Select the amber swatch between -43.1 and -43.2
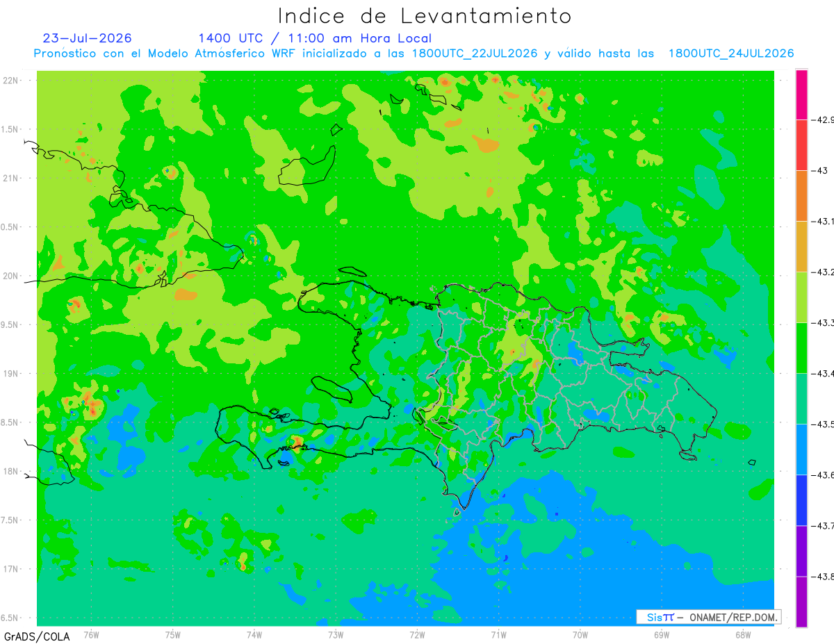 point(801,246)
